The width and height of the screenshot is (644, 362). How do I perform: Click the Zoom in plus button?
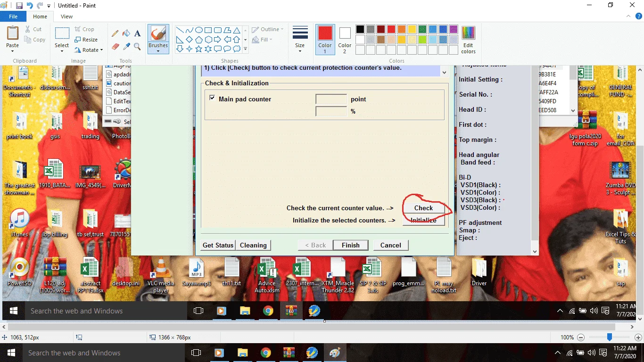coord(638,337)
